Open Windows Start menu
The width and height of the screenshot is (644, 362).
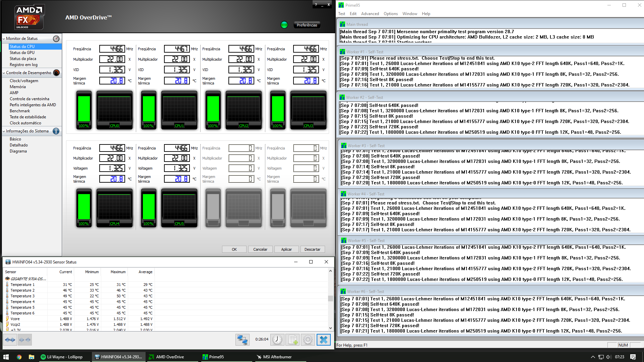6,357
